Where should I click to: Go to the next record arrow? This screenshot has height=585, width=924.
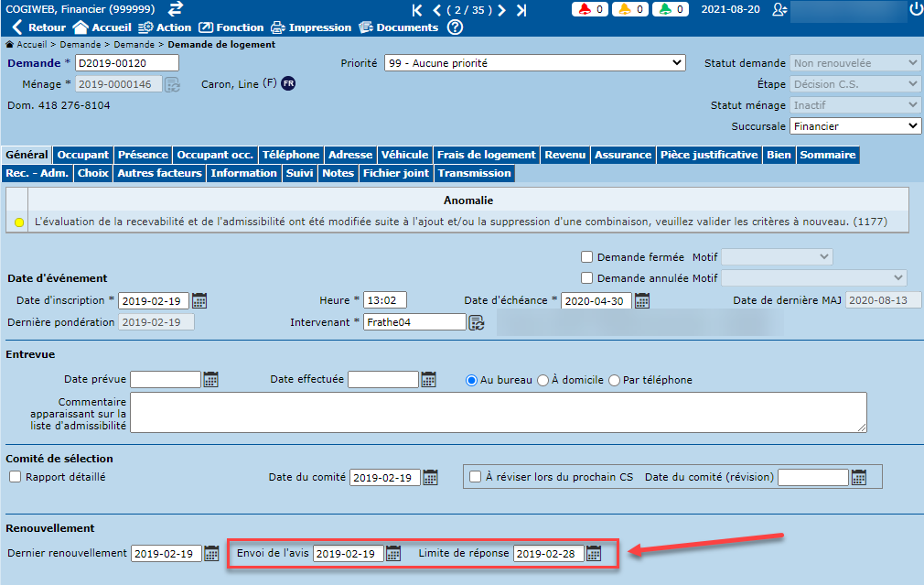[501, 10]
